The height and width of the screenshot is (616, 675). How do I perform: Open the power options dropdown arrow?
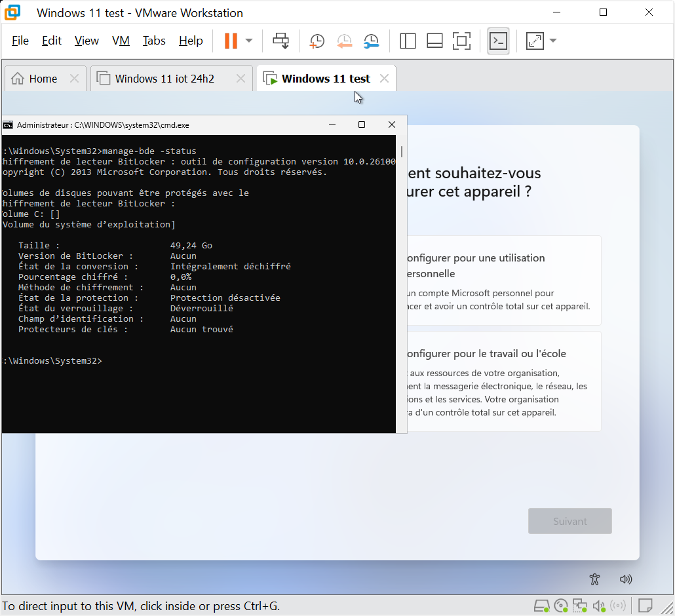click(x=249, y=41)
